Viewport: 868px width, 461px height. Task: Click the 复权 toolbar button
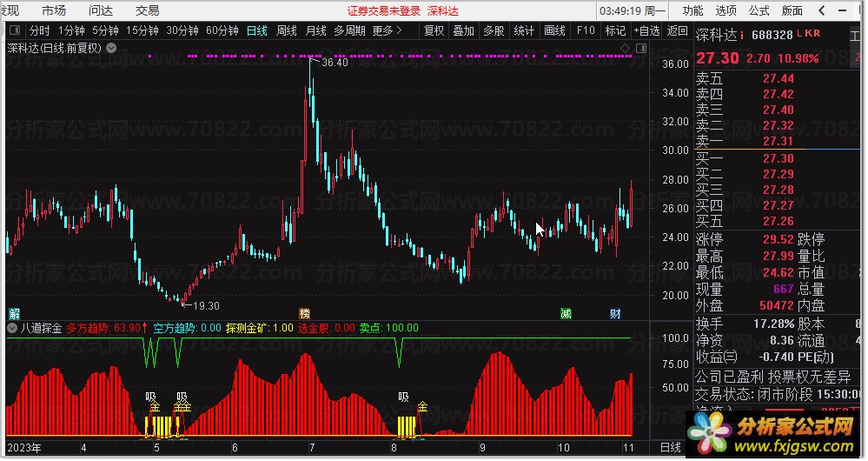tap(434, 30)
